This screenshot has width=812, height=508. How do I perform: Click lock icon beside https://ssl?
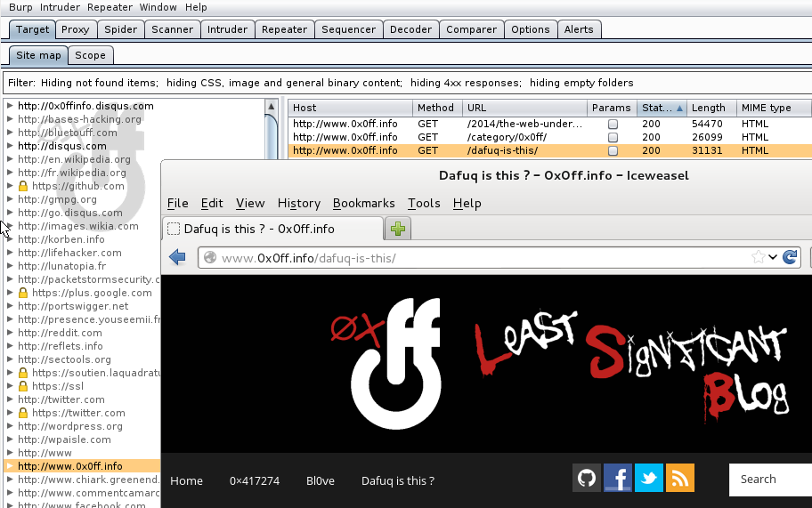23,386
